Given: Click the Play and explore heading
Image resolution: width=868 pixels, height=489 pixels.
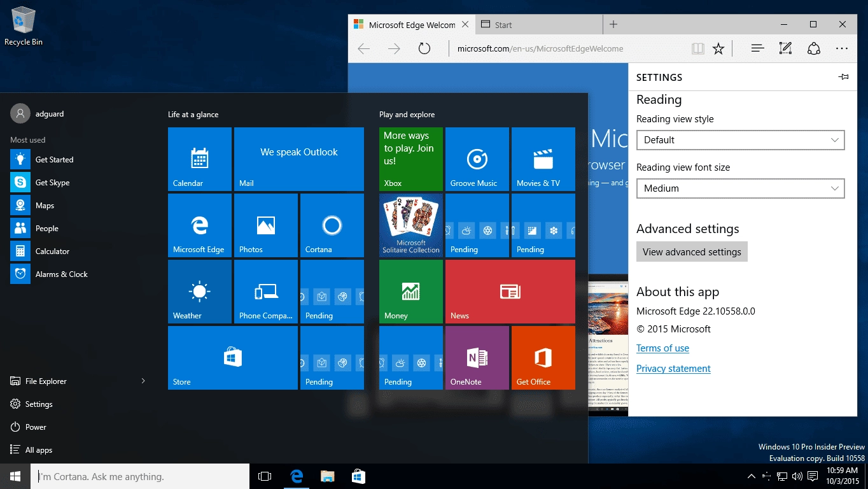Looking at the screenshot, I should click(407, 115).
